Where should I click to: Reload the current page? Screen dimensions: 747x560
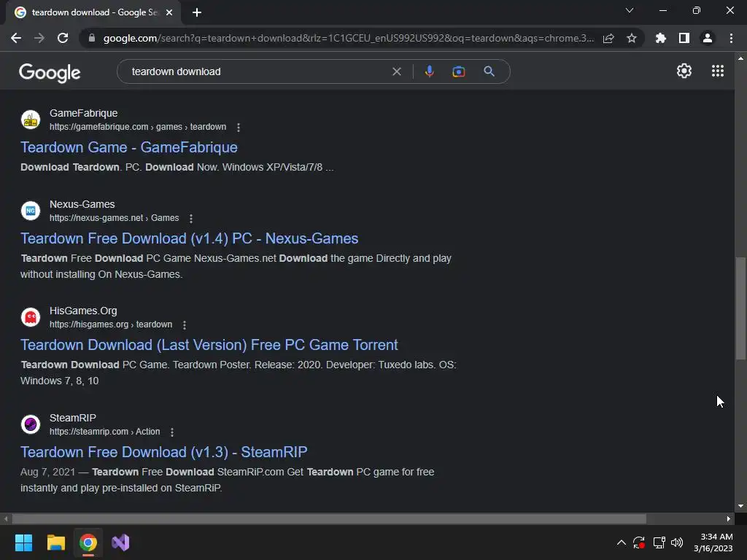pyautogui.click(x=63, y=38)
